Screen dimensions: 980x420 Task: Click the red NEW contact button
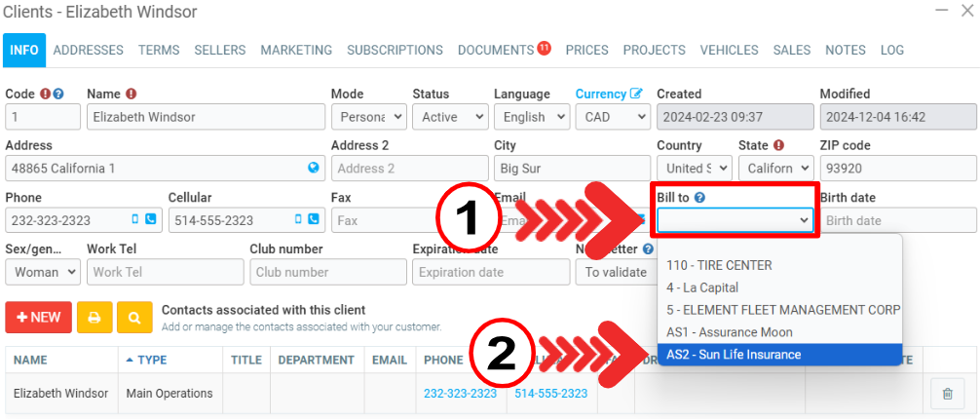click(38, 318)
